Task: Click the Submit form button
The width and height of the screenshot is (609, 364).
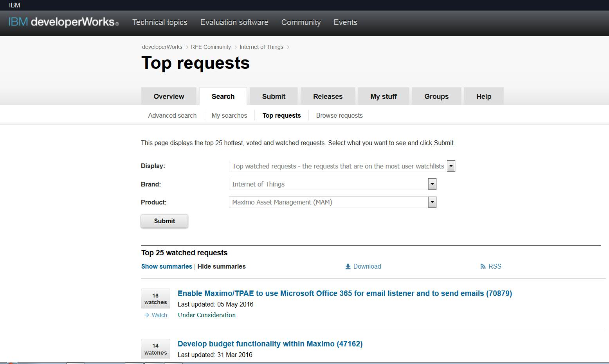Action: 164,221
